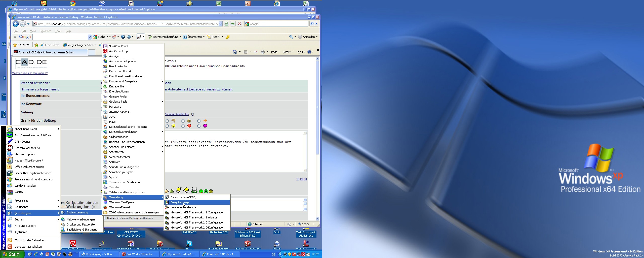The height and width of the screenshot is (258, 644).
Task: Click Skype desktop shortcut icon
Action: click(189, 243)
